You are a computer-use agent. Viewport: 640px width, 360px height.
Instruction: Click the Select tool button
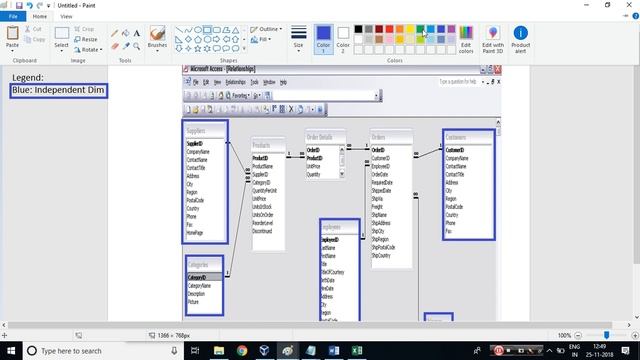point(61,36)
